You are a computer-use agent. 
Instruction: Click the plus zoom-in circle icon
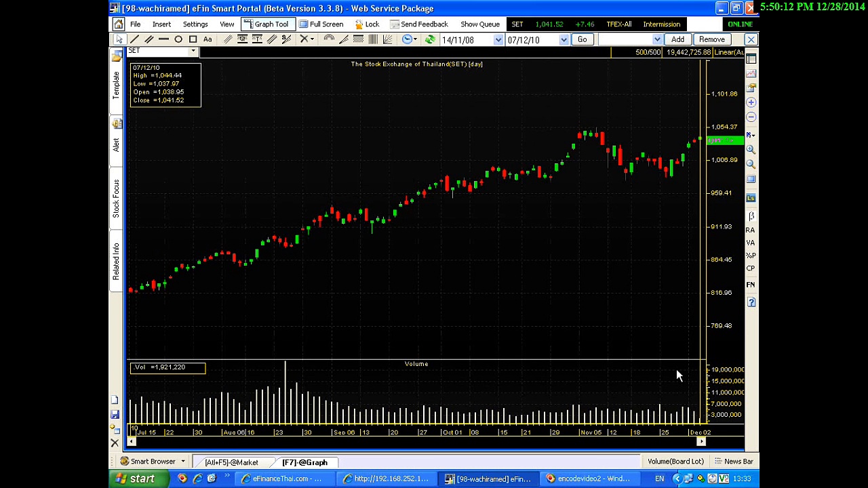point(751,102)
